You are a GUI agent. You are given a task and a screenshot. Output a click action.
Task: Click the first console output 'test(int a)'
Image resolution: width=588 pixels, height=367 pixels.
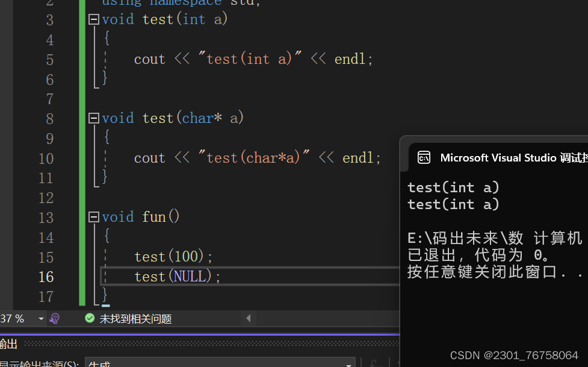[453, 187]
